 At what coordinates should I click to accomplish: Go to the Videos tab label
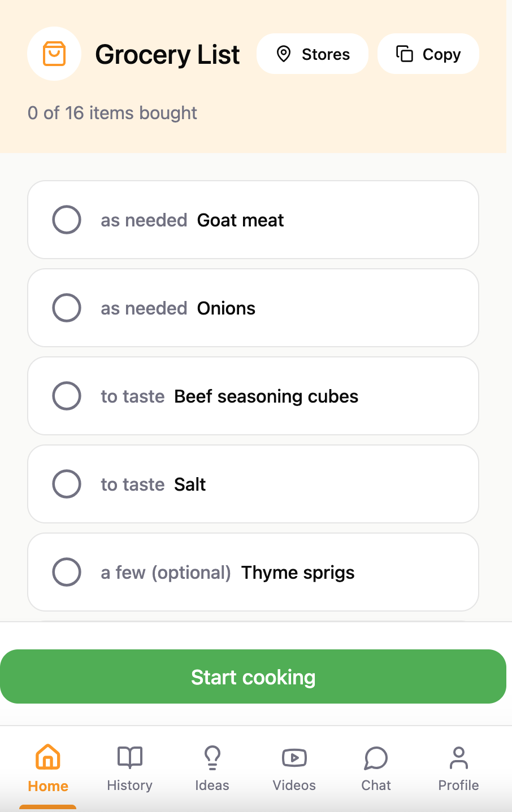tap(294, 785)
